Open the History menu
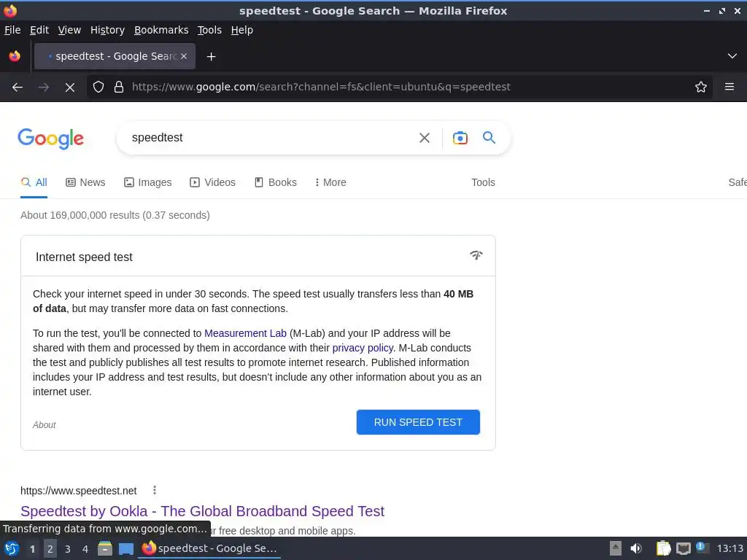The height and width of the screenshot is (560, 747). 108,30
